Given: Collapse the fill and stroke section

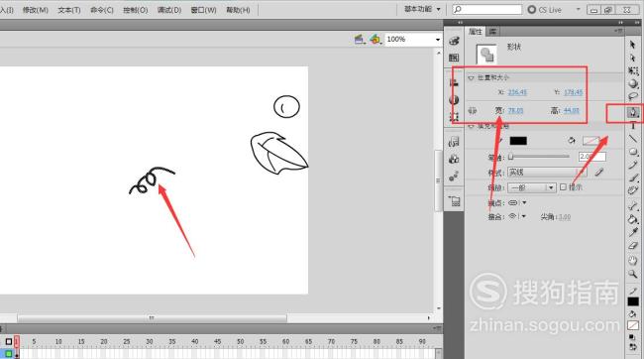Looking at the screenshot, I should 471,126.
